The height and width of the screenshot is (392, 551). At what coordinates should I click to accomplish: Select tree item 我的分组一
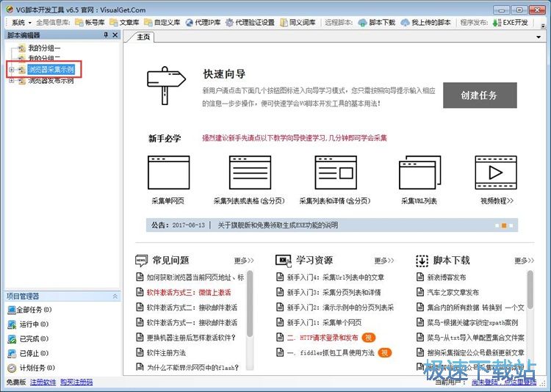(x=44, y=48)
